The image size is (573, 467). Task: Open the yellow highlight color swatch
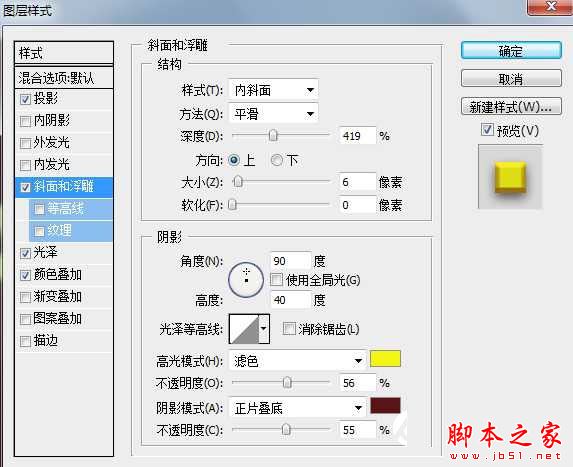385,358
